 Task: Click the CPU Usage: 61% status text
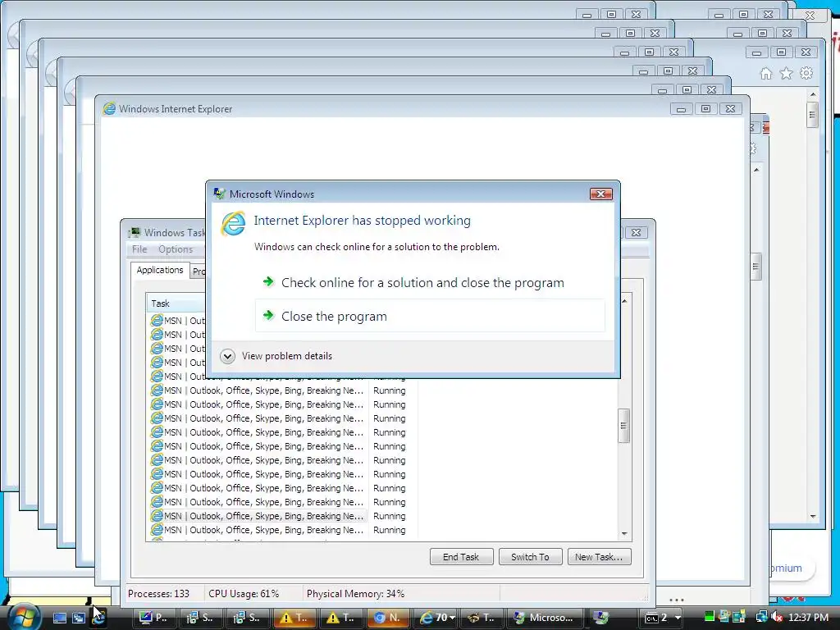pyautogui.click(x=244, y=594)
